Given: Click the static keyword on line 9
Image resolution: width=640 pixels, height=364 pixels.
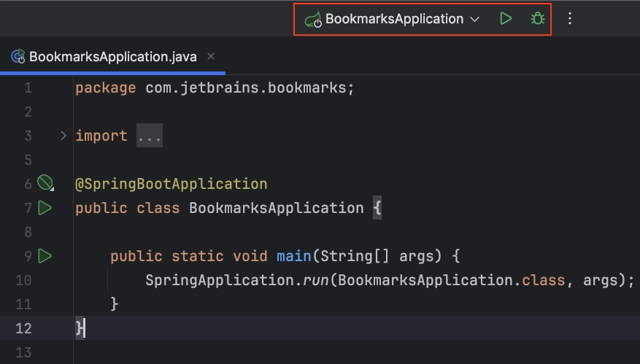Looking at the screenshot, I should (x=198, y=256).
